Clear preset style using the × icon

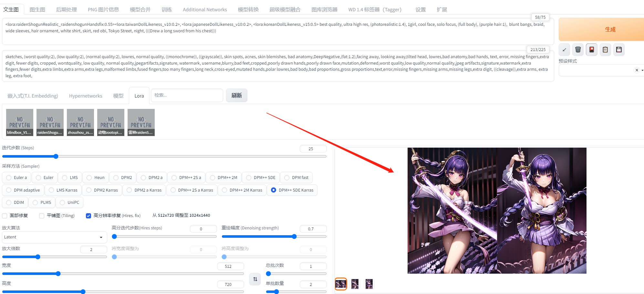637,70
